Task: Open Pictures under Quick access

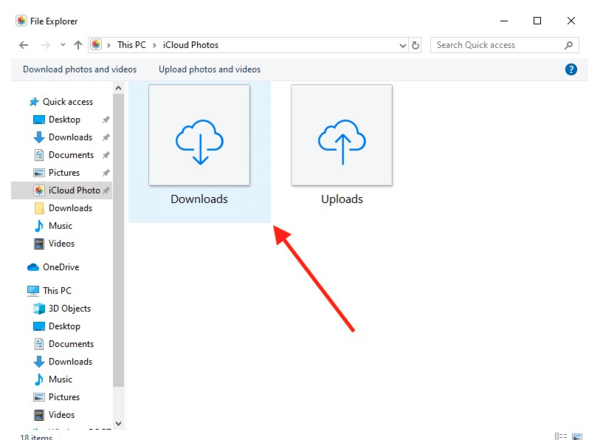Action: point(64,173)
